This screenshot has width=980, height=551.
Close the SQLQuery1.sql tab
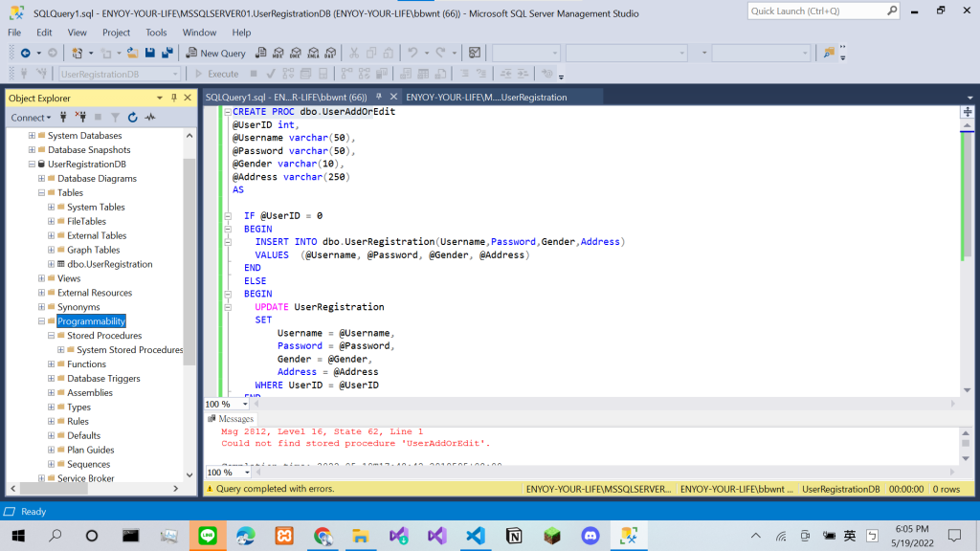coord(393,97)
